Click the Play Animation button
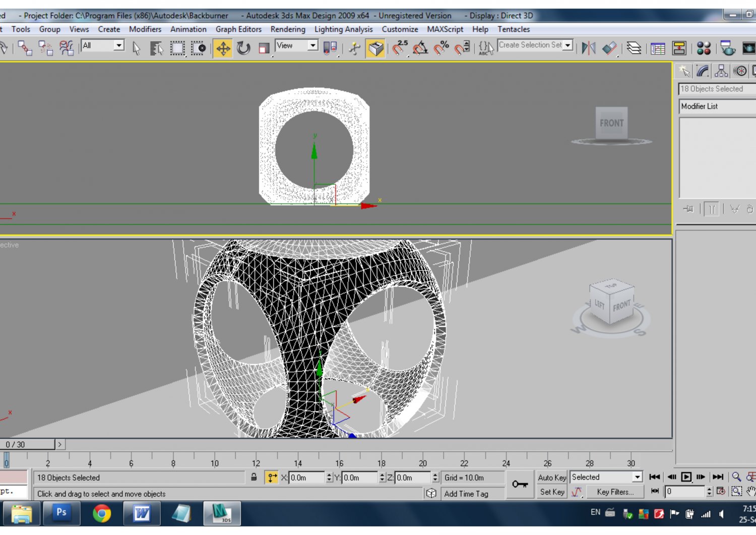The width and height of the screenshot is (756, 535). (686, 476)
